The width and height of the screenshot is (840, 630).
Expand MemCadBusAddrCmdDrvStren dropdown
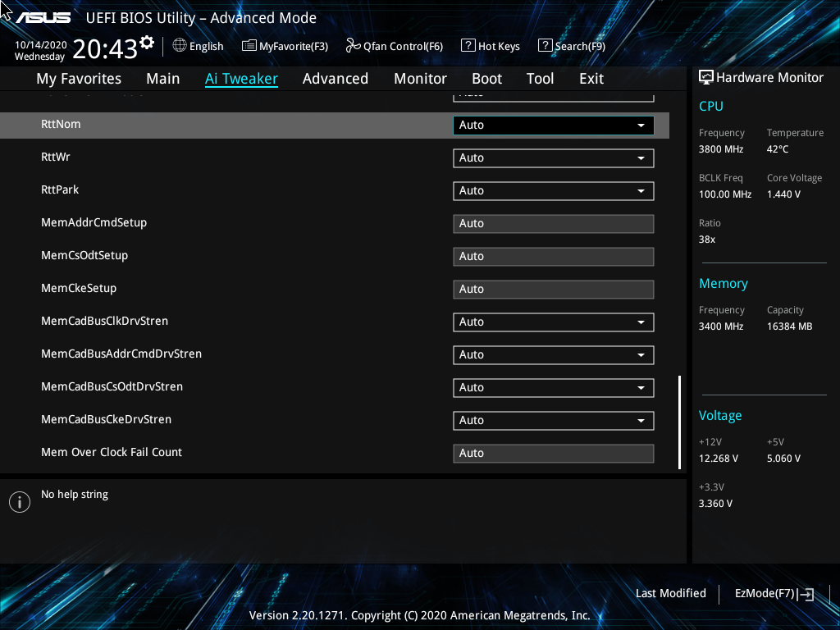pyautogui.click(x=554, y=354)
